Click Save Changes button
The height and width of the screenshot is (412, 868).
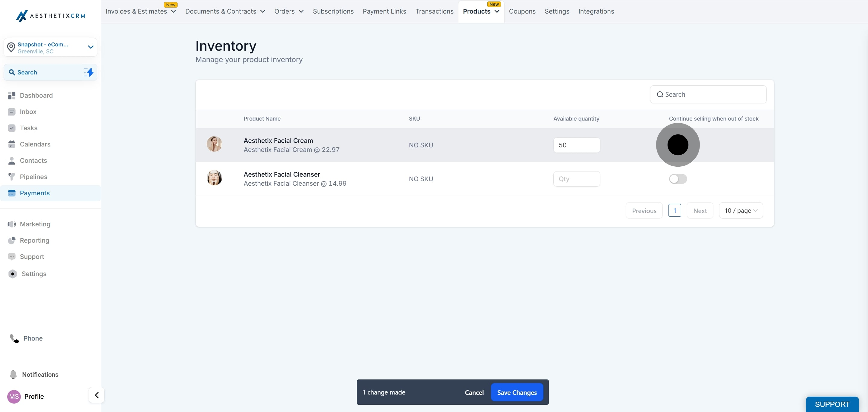point(517,392)
